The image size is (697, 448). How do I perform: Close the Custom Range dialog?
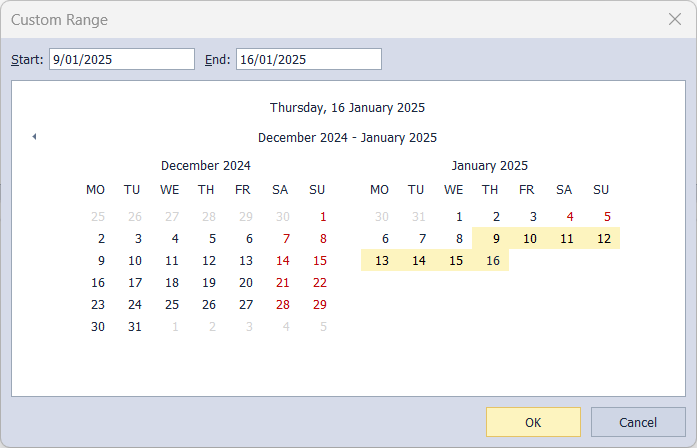click(675, 19)
